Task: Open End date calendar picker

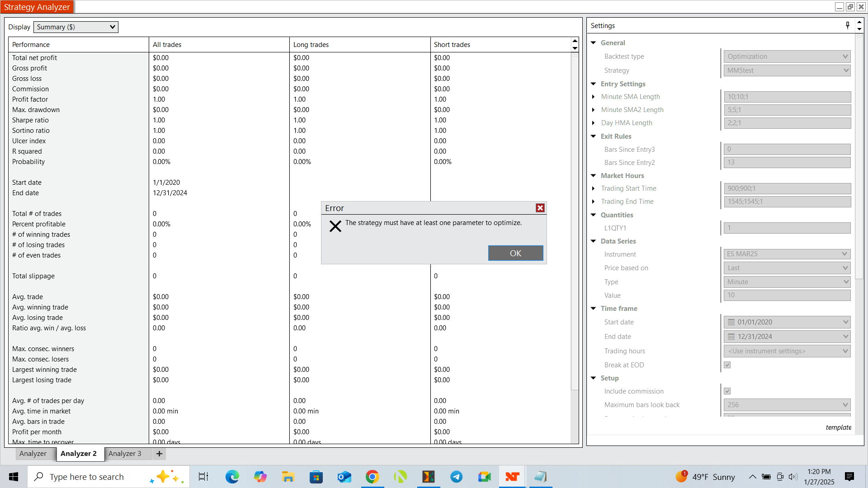Action: point(731,337)
